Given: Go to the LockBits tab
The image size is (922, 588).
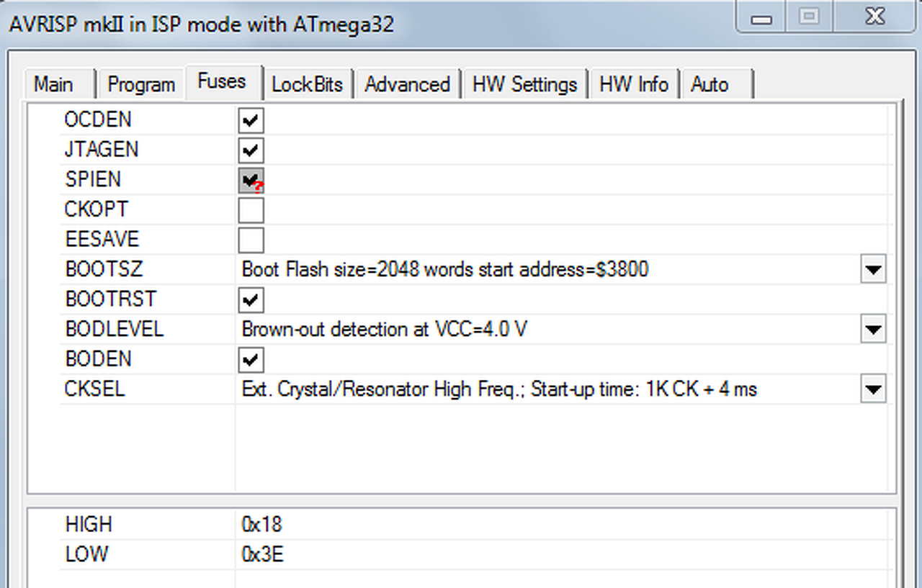Looking at the screenshot, I should point(307,84).
